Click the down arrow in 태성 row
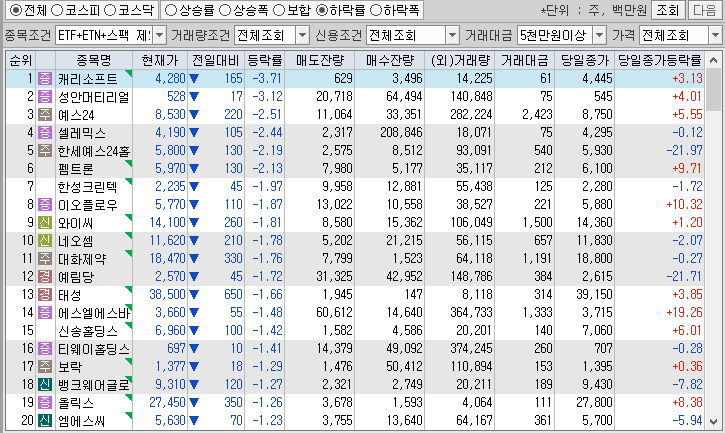This screenshot has height=433, width=725. pos(194,295)
